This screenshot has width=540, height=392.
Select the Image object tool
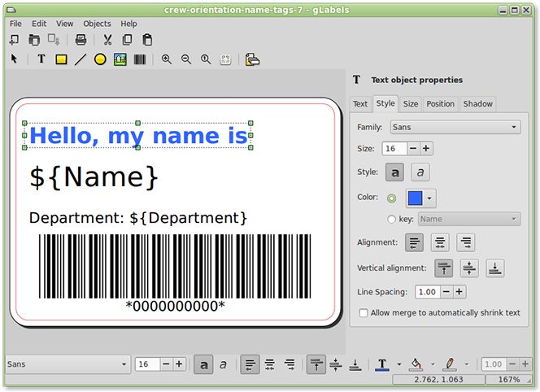120,59
